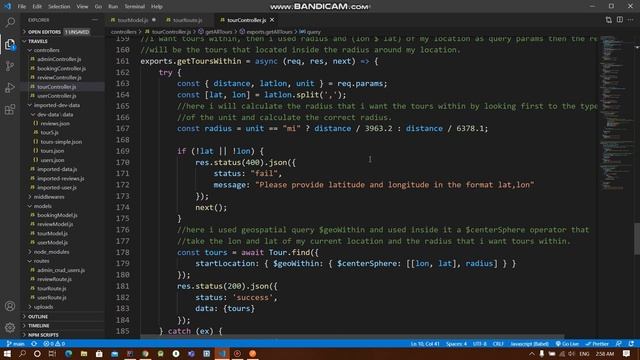Click the main git branch indicator

click(16, 344)
